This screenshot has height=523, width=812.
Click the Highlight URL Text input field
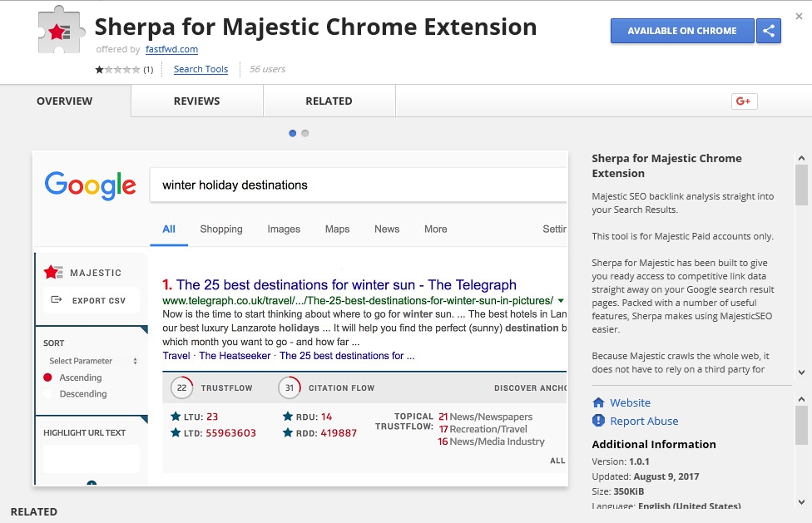[92, 458]
